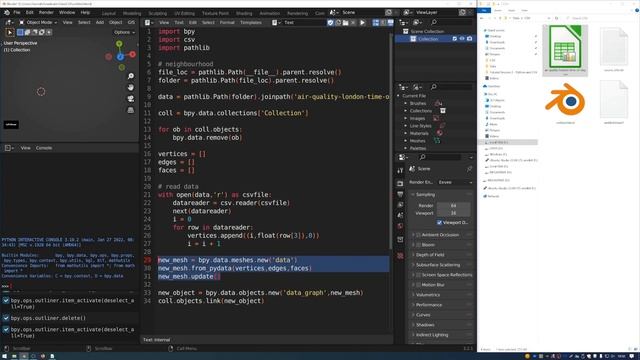Open Object Mode dropdown
Viewport: 640px width, 360px height.
point(38,22)
